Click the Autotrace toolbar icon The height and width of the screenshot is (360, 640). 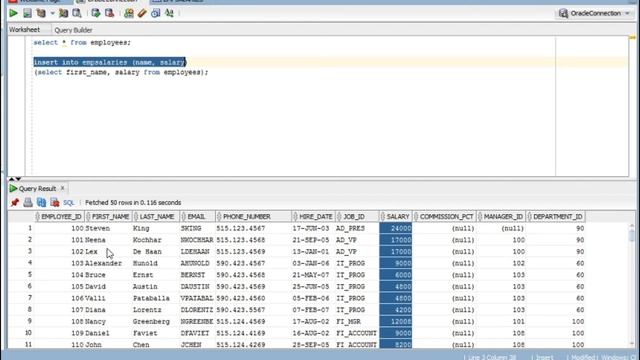(63, 13)
